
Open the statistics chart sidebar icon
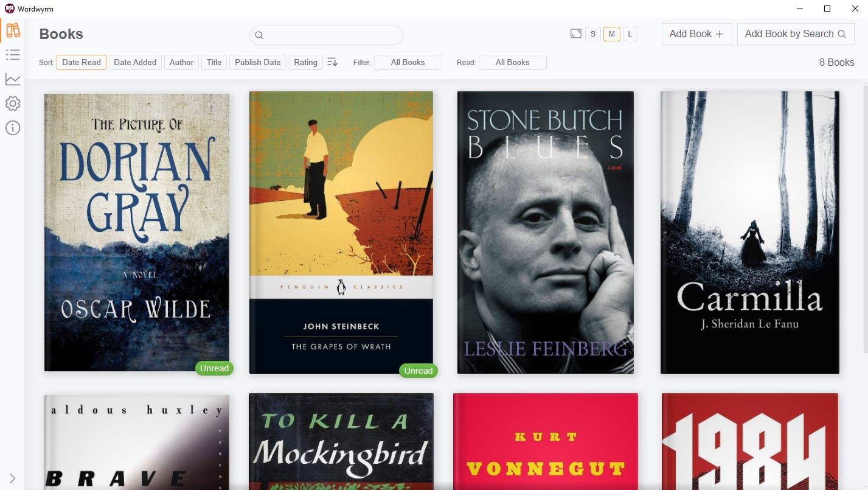click(13, 79)
